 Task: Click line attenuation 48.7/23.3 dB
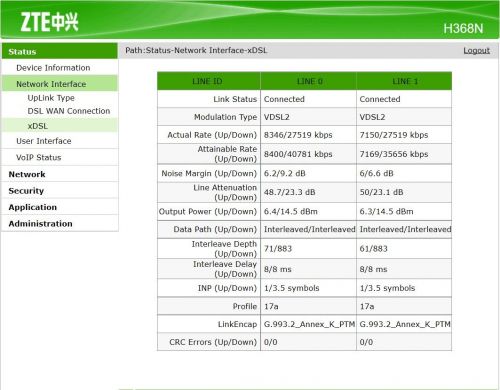289,192
